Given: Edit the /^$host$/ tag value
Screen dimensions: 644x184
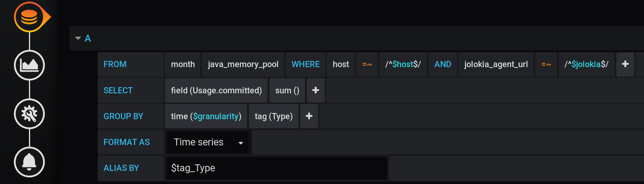Looking at the screenshot, I should coord(403,64).
